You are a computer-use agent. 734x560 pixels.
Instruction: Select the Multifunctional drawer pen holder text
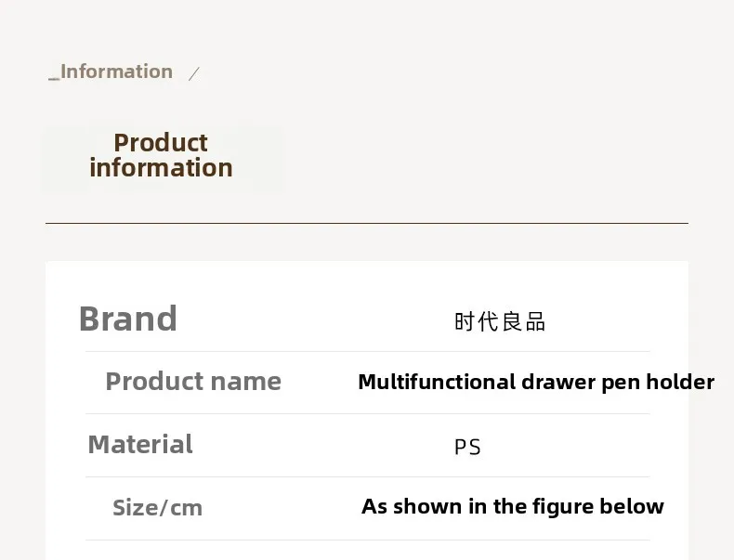point(535,382)
